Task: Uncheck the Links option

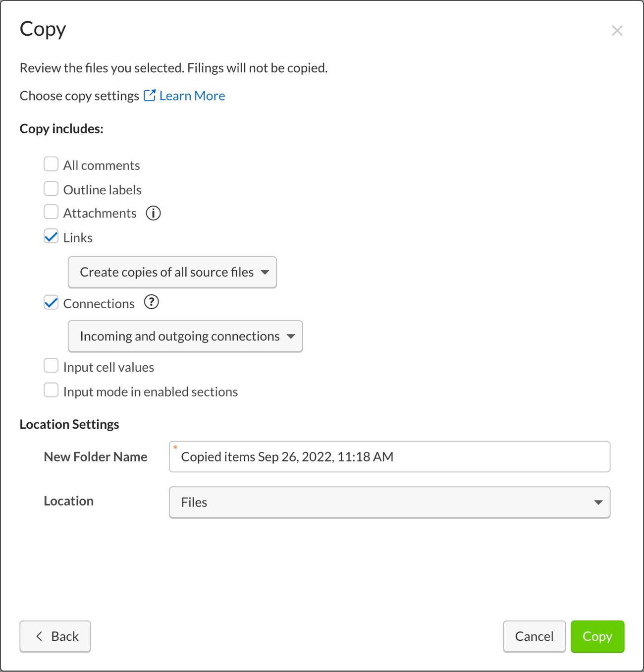Action: 51,236
